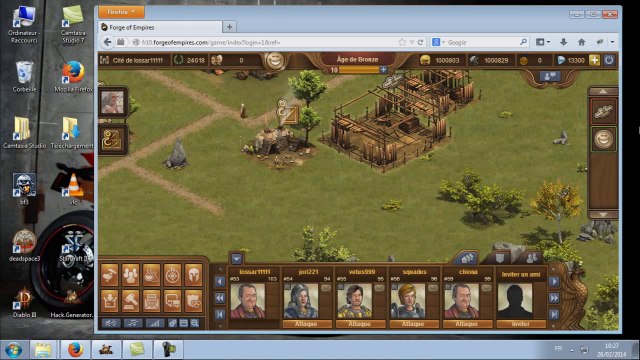The width and height of the screenshot is (640, 360).
Task: Toggle fullscreen window icon in game
Action: tap(184, 323)
